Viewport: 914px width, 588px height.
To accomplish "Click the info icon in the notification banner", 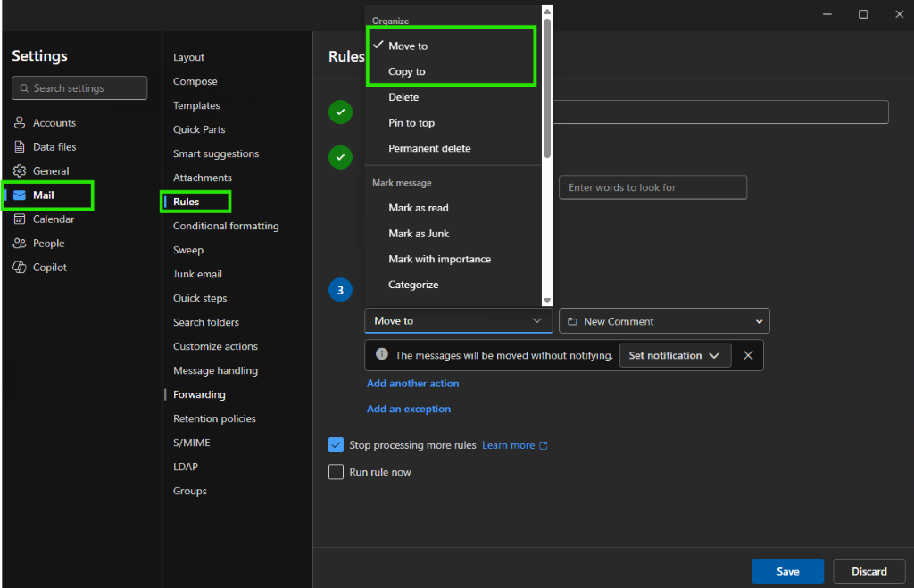I will 382,353.
